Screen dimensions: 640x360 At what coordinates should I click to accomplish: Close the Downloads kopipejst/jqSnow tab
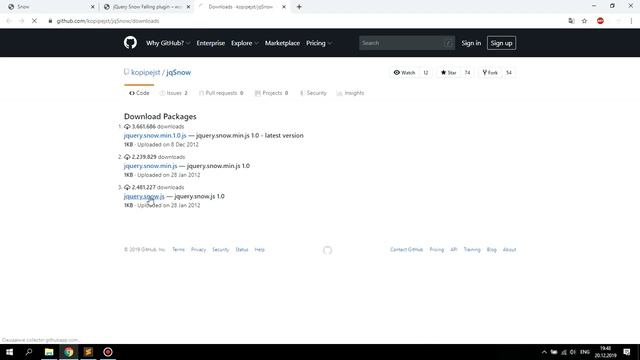pos(284,7)
